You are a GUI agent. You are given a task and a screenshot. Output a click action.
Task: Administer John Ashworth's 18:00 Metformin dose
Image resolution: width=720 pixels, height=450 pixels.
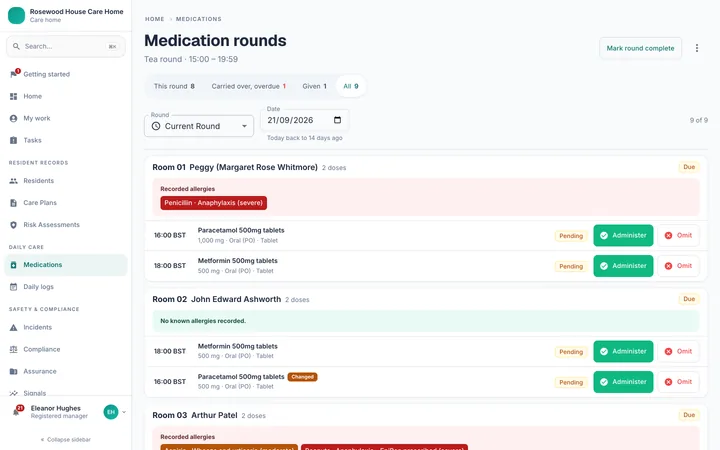click(x=623, y=351)
